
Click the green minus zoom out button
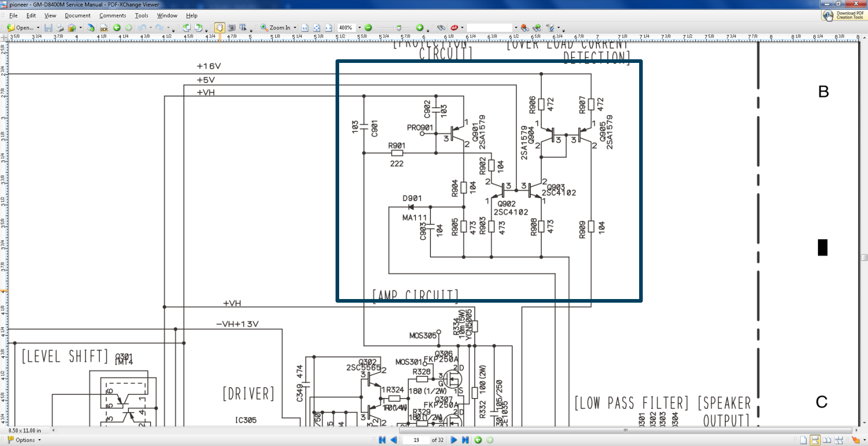(368, 28)
